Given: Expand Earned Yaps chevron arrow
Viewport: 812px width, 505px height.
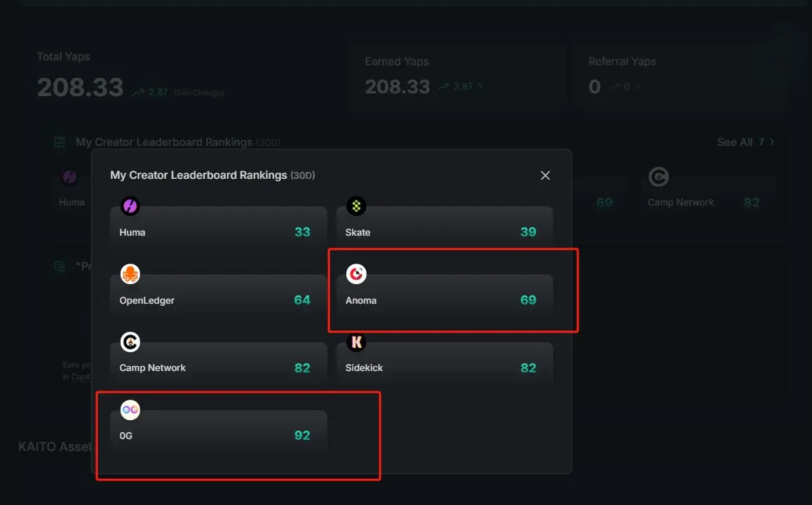Looking at the screenshot, I should point(480,86).
